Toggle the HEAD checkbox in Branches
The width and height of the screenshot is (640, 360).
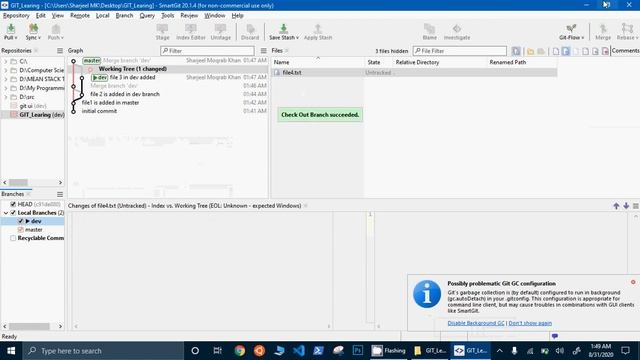click(13, 204)
